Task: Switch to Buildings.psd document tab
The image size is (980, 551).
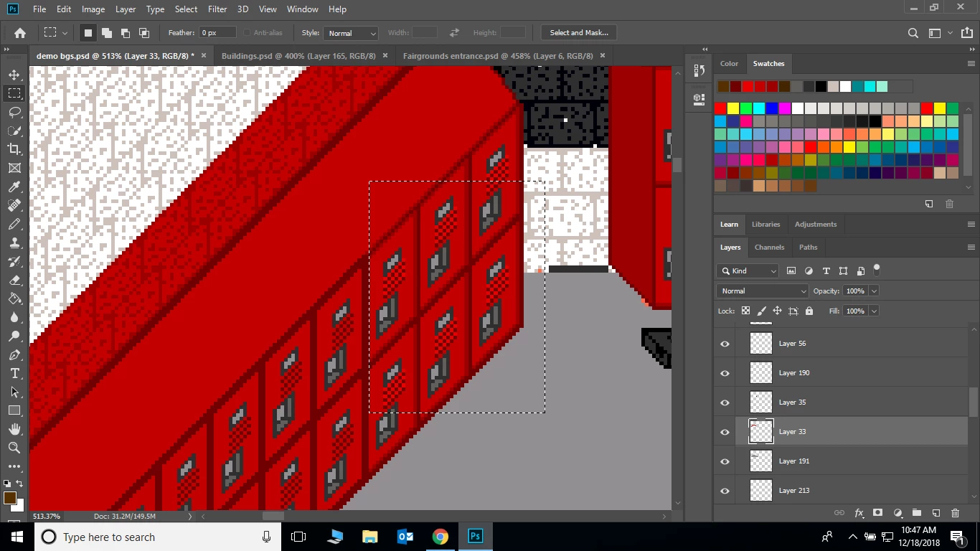Action: coord(298,55)
